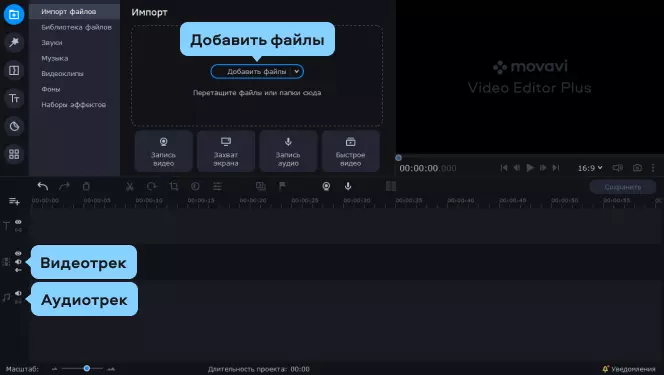Open the dropdown arrow beside Добавить файлы
Viewport: 664px width, 375px height.
(297, 72)
